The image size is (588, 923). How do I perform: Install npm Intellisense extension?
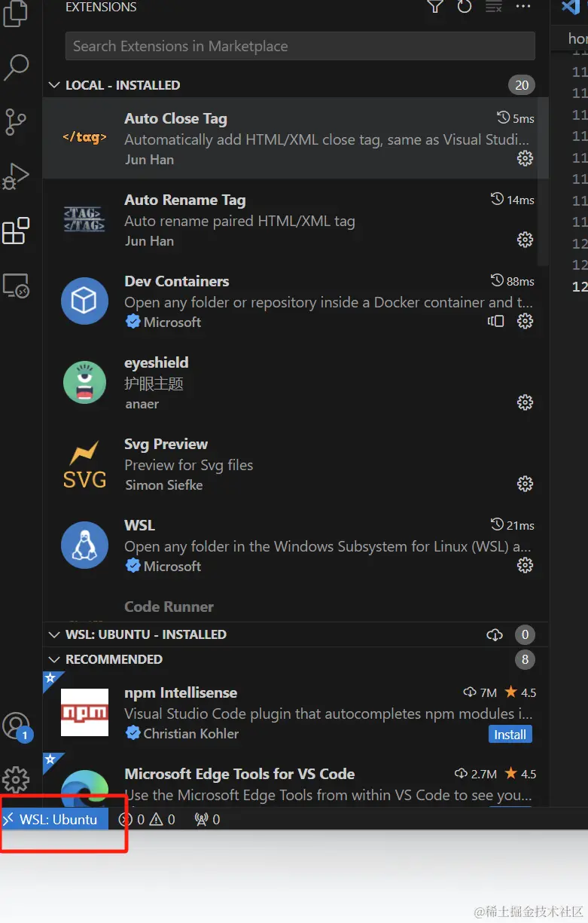point(510,735)
